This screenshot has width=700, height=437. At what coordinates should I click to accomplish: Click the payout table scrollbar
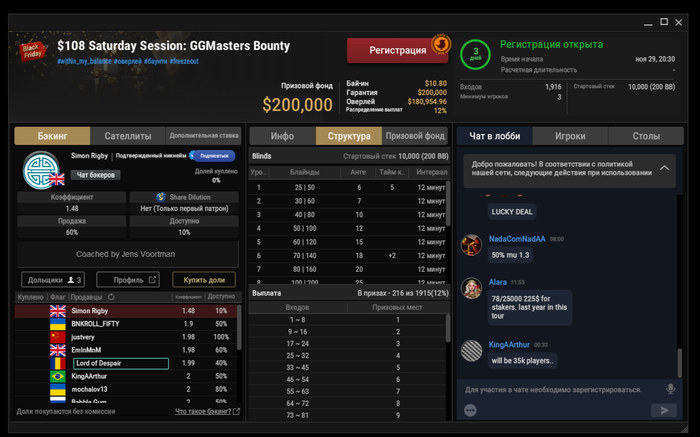pos(448,328)
